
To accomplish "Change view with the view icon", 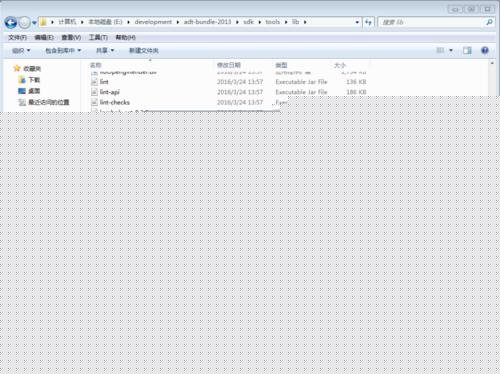I will (x=440, y=50).
